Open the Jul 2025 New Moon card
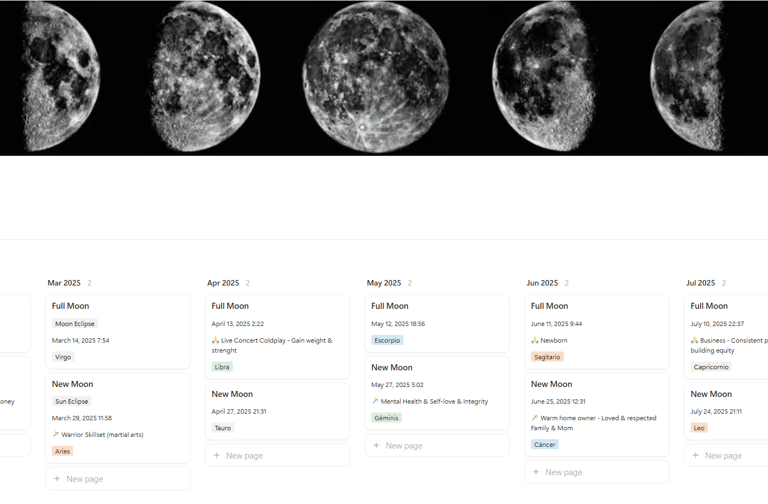Image resolution: width=768 pixels, height=504 pixels. (x=726, y=411)
